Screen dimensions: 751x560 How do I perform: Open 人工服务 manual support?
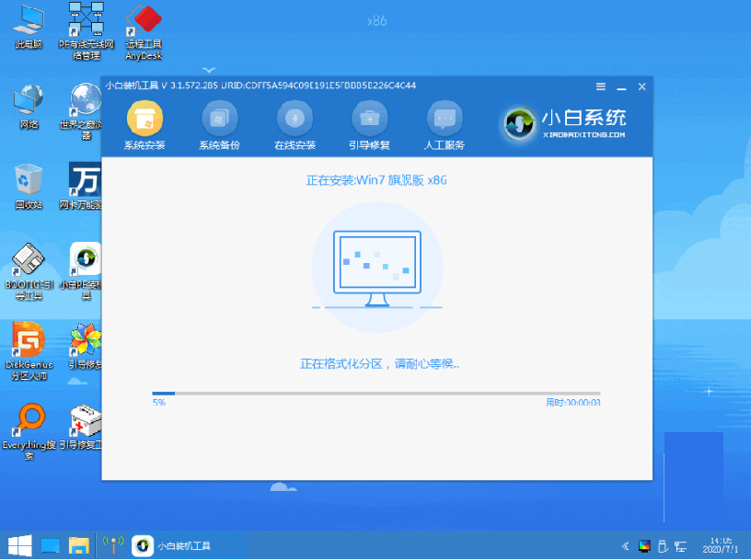444,125
